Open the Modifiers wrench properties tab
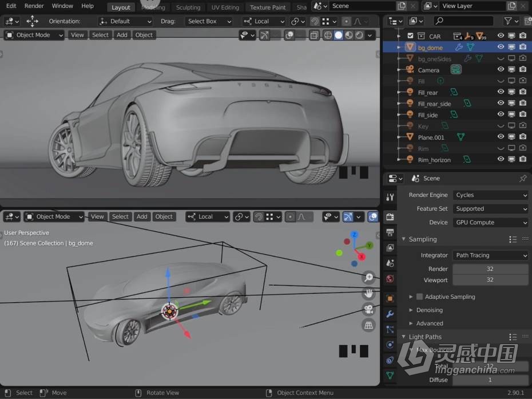The width and height of the screenshot is (532, 399). coord(390,314)
